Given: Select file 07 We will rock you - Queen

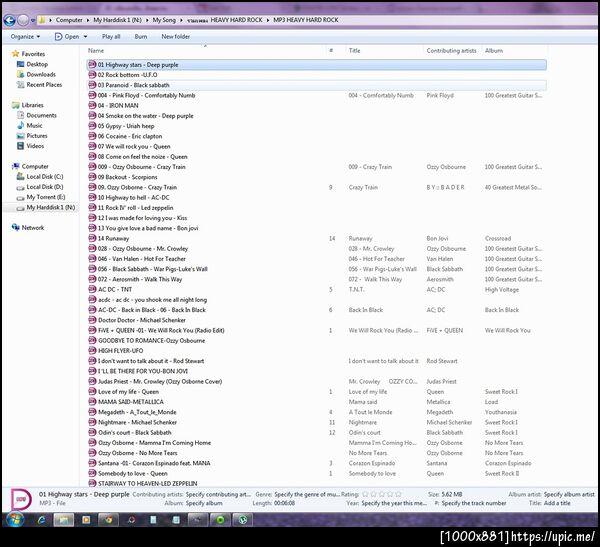Looking at the screenshot, I should [x=134, y=146].
